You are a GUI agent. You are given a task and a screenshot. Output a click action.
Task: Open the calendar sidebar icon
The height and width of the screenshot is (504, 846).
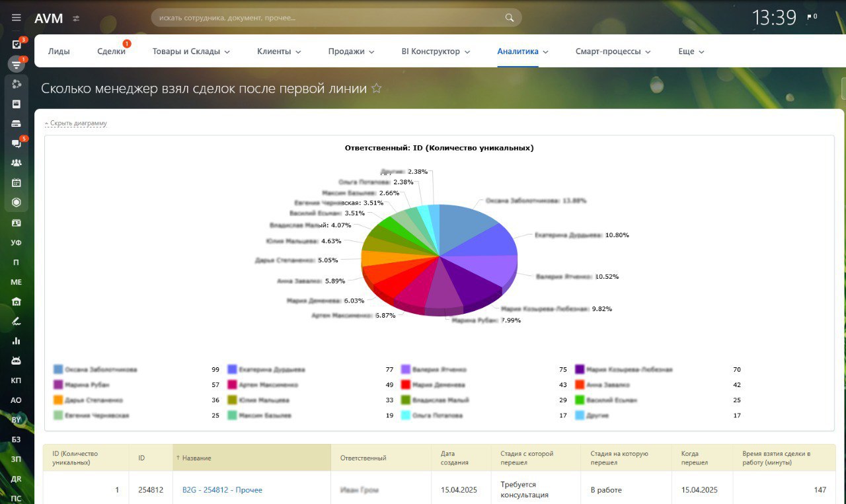(x=17, y=183)
